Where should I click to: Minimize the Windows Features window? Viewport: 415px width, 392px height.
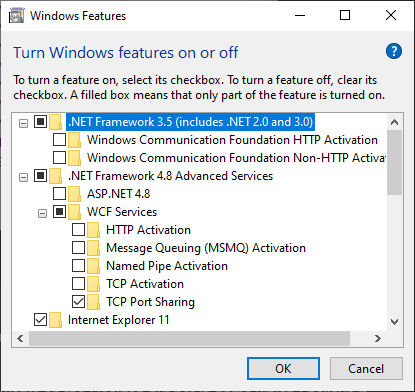pyautogui.click(x=300, y=15)
